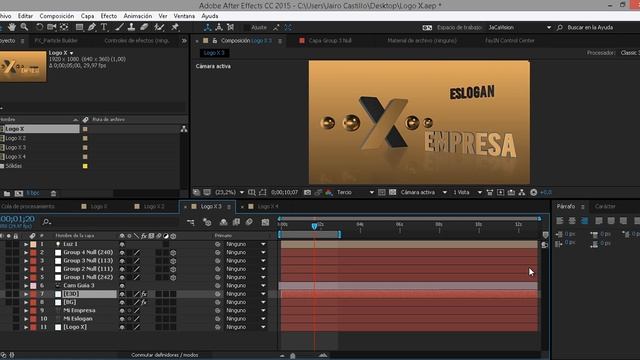Screen dimensions: 640x360
Task: Expand the Luz 1 layer properties
Action: [26, 244]
